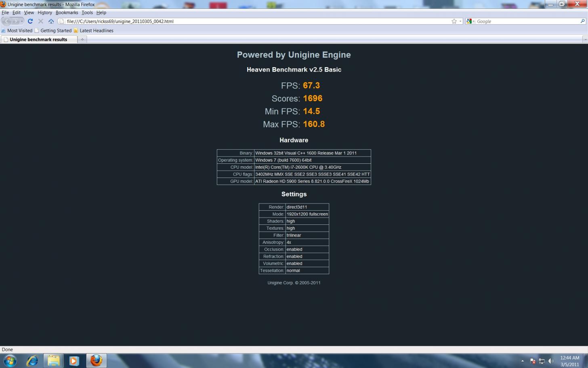Open the Help menu
This screenshot has width=588, height=368.
(101, 13)
